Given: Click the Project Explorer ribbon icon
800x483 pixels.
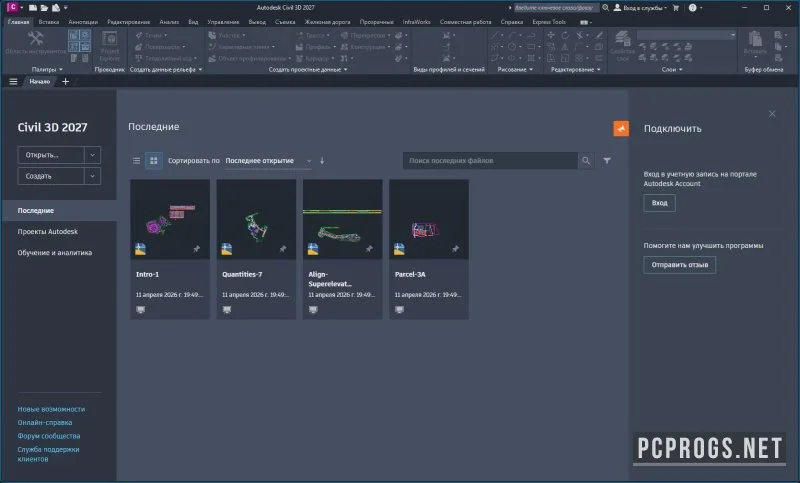Looking at the screenshot, I should [110, 39].
